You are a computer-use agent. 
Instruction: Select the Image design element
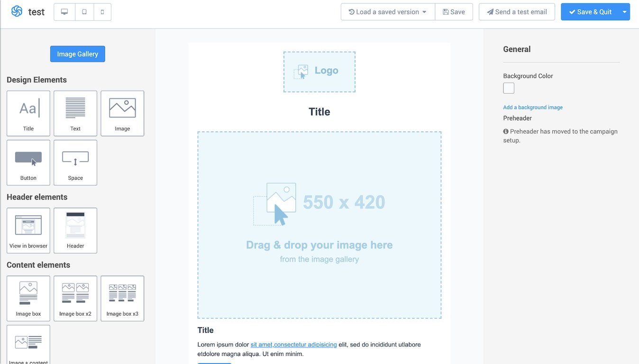coord(122,113)
